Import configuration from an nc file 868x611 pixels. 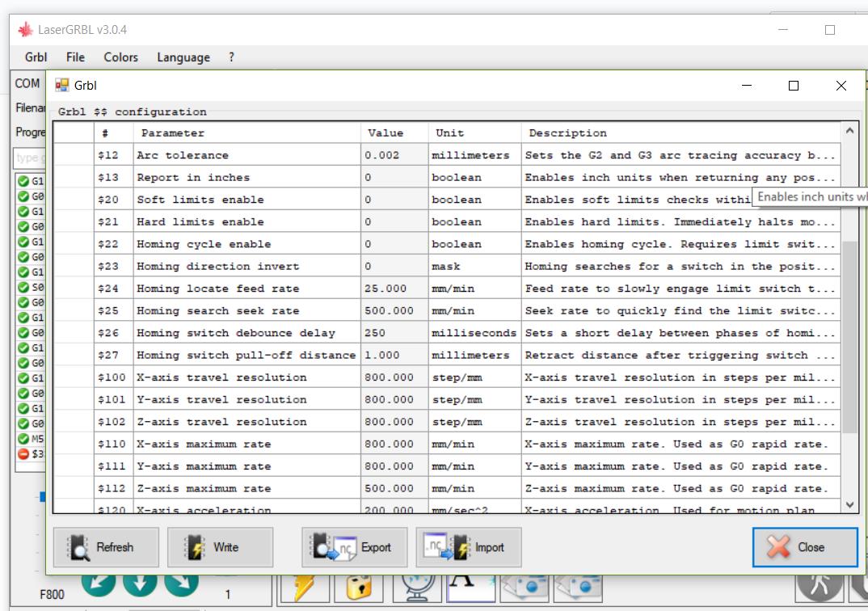coord(468,547)
